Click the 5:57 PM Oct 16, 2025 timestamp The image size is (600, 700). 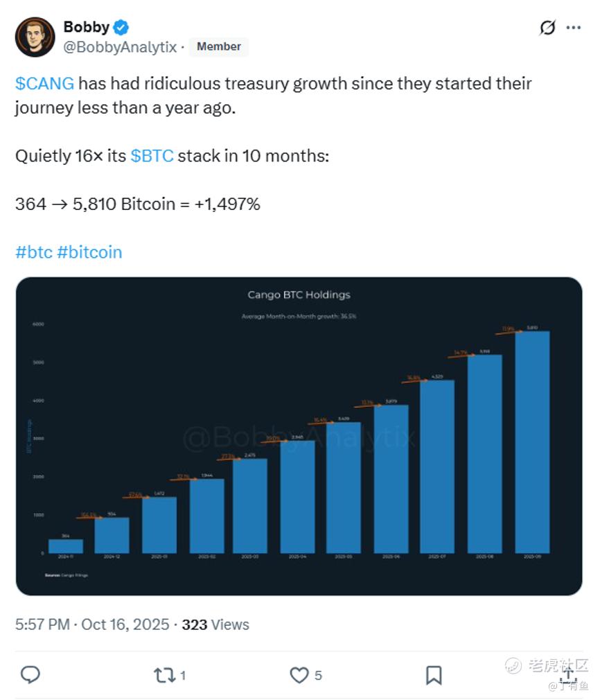pyautogui.click(x=92, y=624)
